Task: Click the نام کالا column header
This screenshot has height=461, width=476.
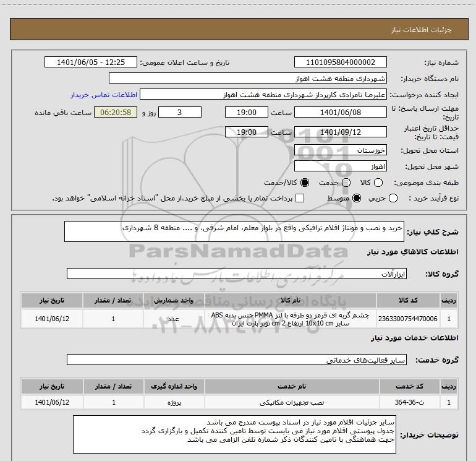Action: pyautogui.click(x=290, y=300)
